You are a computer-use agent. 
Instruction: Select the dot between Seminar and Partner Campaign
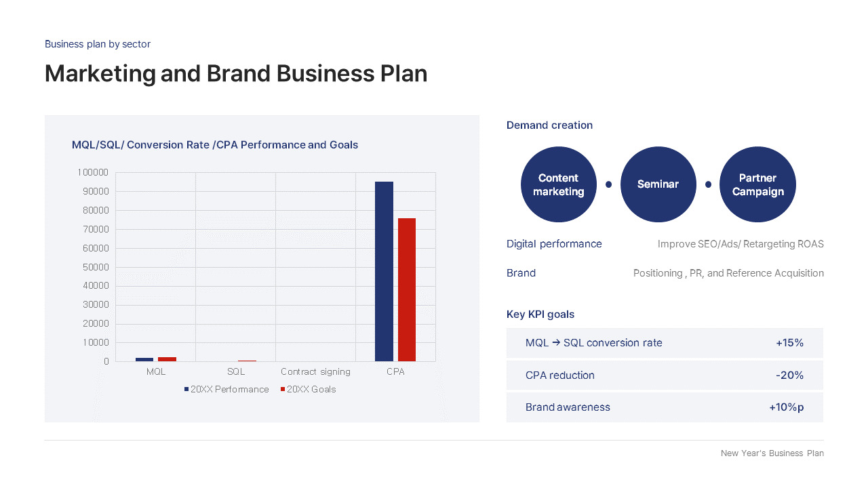coord(708,184)
